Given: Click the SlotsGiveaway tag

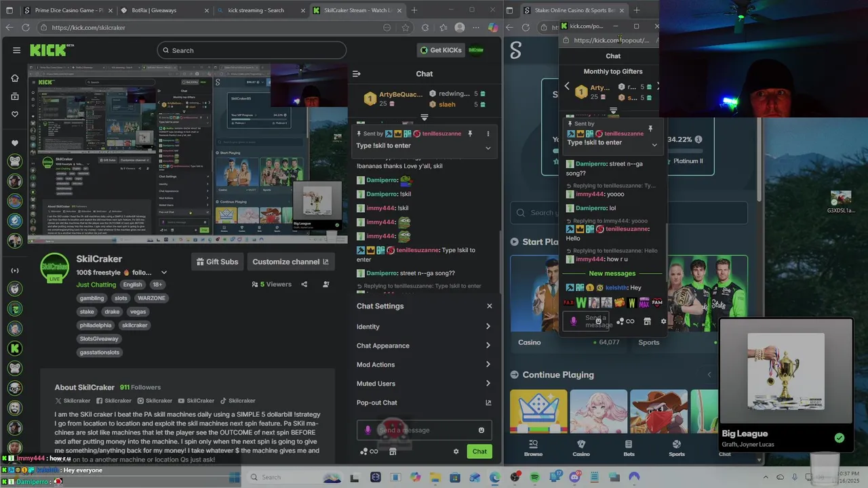Looking at the screenshot, I should click(x=99, y=339).
